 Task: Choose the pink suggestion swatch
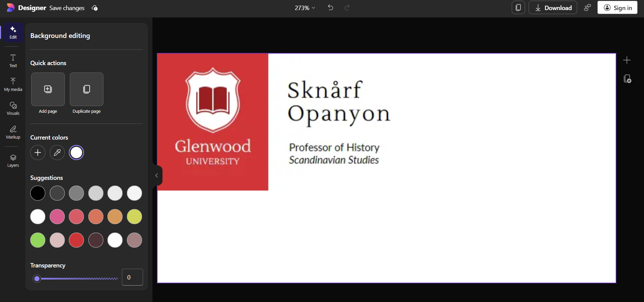tap(57, 217)
